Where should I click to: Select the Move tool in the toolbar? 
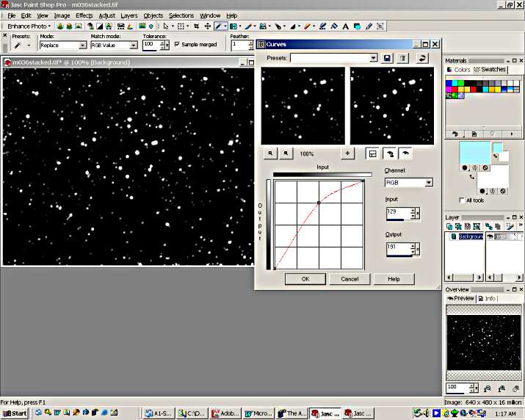(207, 26)
